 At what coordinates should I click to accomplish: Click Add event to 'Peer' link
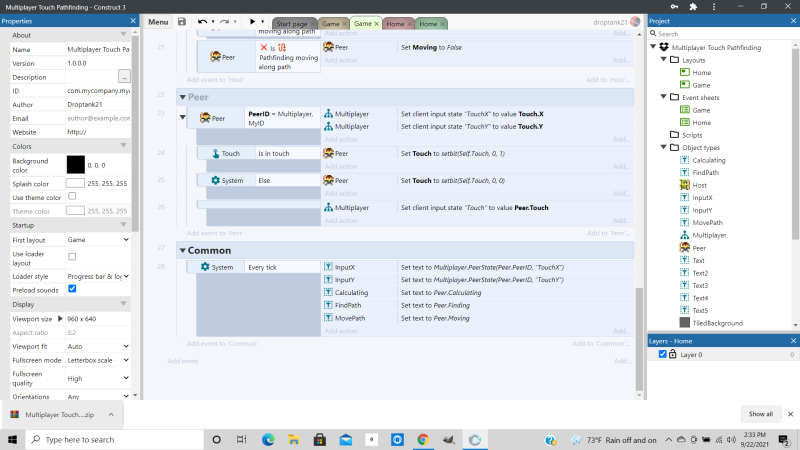[x=215, y=233]
